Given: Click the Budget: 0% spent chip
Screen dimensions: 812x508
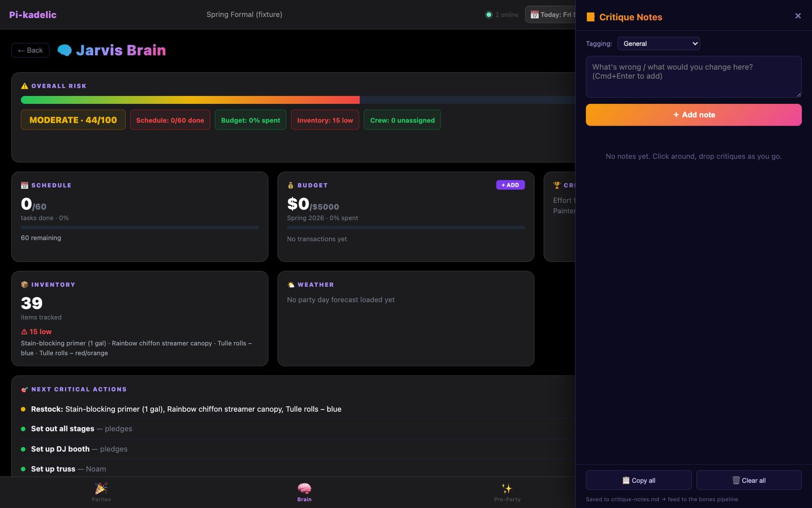Looking at the screenshot, I should click(x=251, y=120).
